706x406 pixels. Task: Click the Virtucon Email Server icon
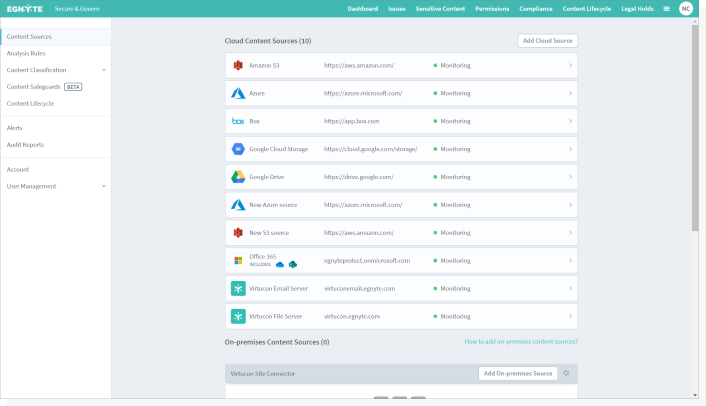coord(238,288)
